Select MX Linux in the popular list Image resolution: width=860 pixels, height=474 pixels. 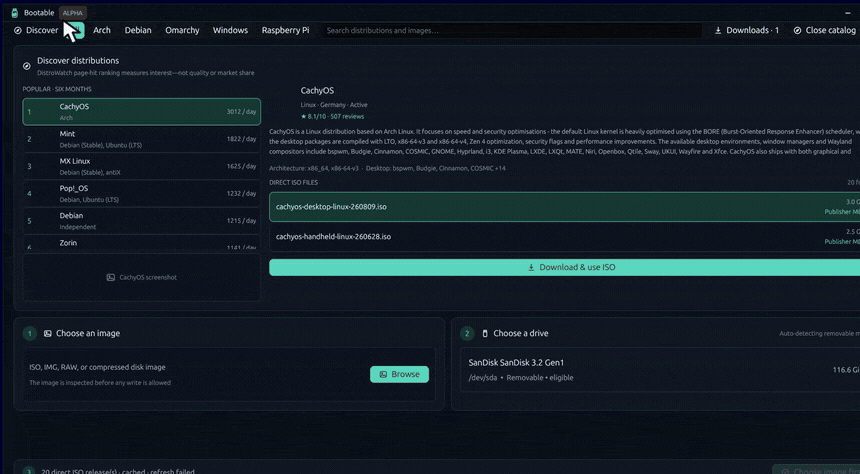coord(142,166)
